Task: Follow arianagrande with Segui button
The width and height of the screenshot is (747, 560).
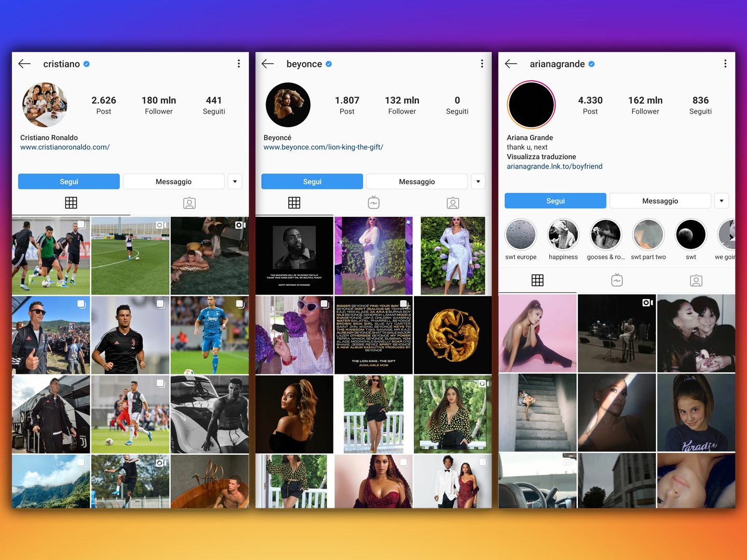Action: click(556, 201)
